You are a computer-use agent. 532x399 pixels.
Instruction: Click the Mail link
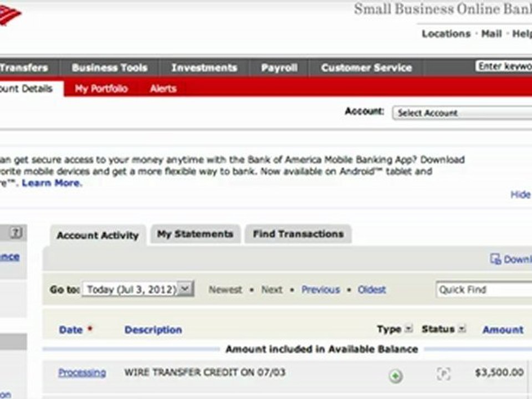click(x=492, y=34)
